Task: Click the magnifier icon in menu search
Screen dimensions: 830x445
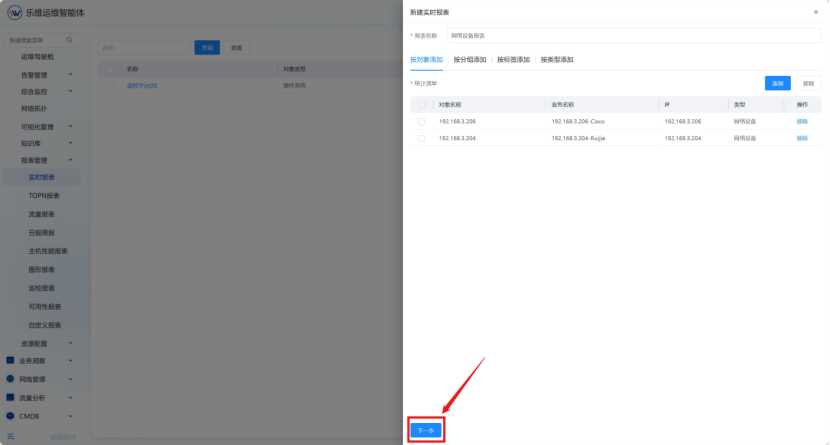Action: click(x=69, y=40)
